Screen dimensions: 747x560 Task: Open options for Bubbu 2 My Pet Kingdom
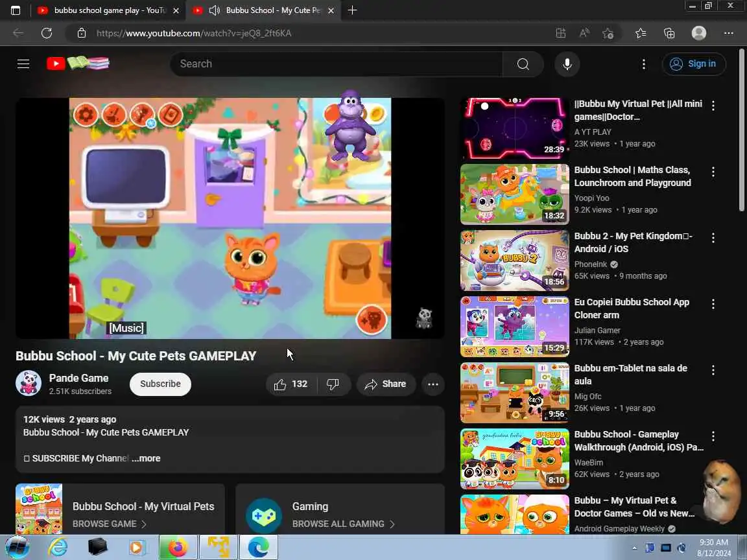713,238
